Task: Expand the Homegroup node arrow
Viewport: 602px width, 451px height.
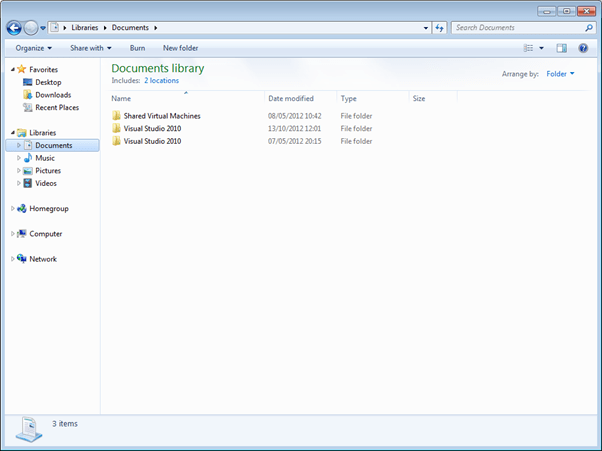Action: pyautogui.click(x=12, y=209)
